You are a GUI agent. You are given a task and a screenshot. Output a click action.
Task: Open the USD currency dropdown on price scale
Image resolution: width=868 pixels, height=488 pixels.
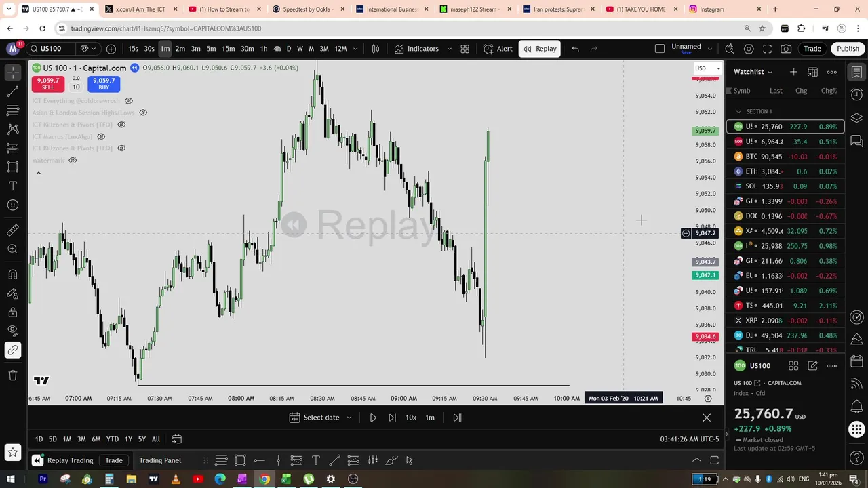[707, 68]
